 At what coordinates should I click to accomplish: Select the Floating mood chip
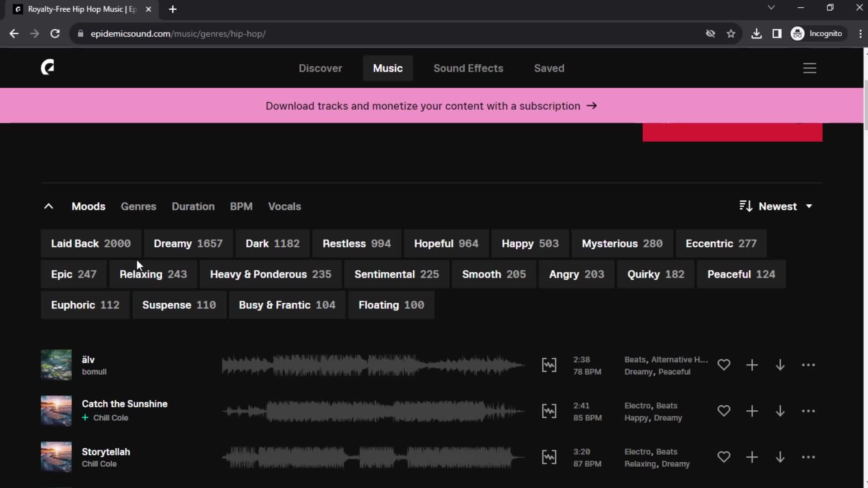(392, 305)
